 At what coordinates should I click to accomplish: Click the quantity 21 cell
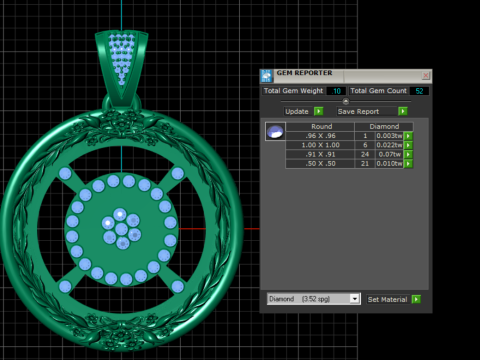click(x=365, y=164)
